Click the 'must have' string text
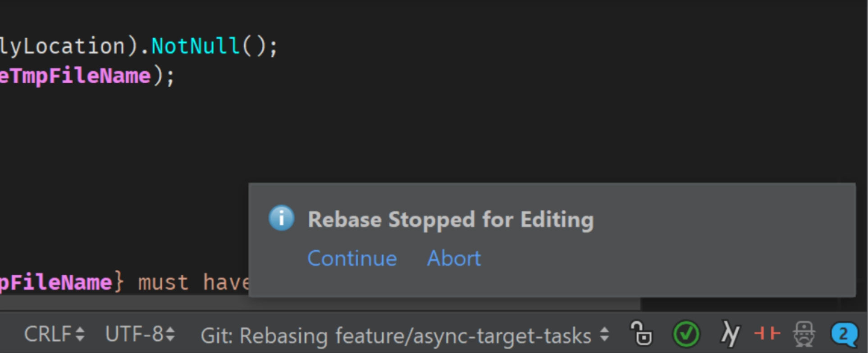This screenshot has height=353, width=868. click(x=194, y=282)
